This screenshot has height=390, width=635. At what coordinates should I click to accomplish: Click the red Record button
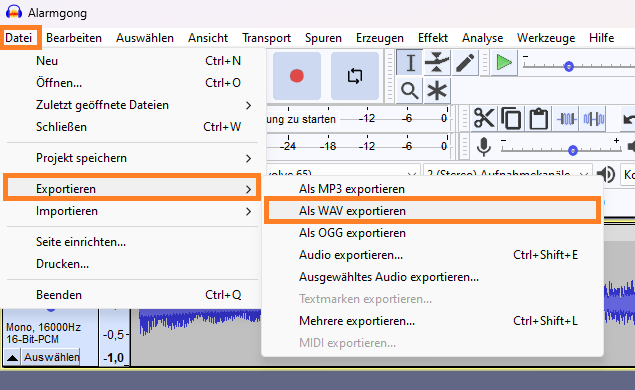pyautogui.click(x=297, y=76)
